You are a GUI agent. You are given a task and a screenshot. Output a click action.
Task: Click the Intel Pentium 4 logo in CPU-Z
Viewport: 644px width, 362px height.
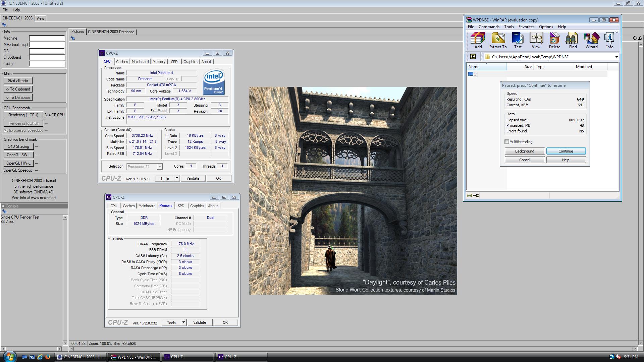[x=214, y=82]
